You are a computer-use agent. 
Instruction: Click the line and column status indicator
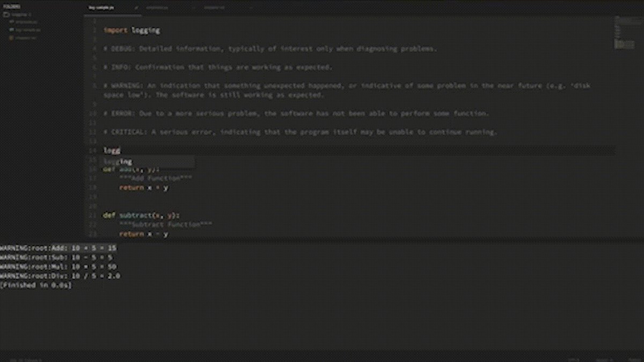tap(25, 359)
